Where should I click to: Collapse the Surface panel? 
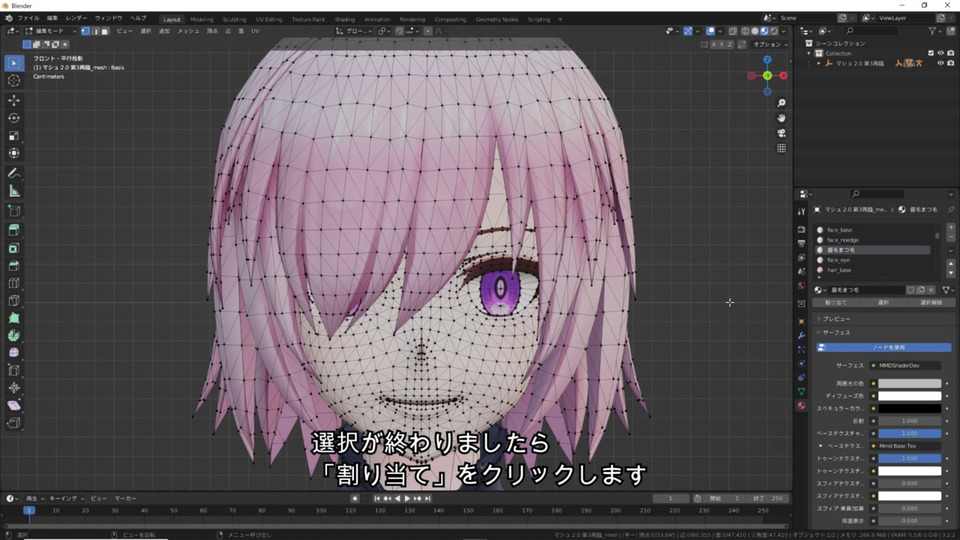[836, 332]
